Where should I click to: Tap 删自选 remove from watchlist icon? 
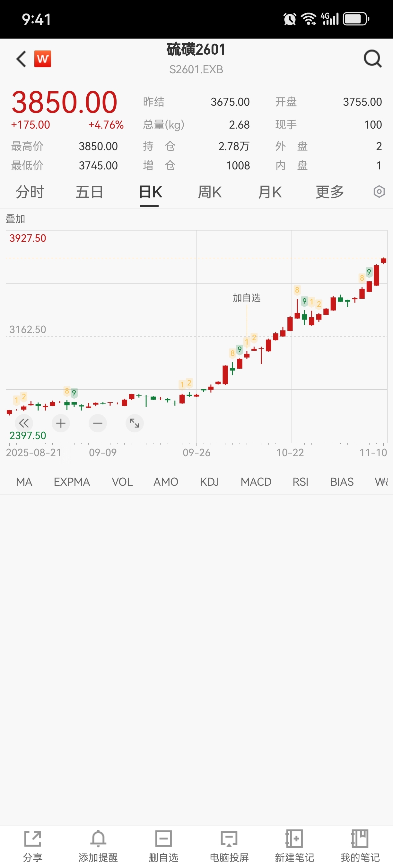pos(163,839)
